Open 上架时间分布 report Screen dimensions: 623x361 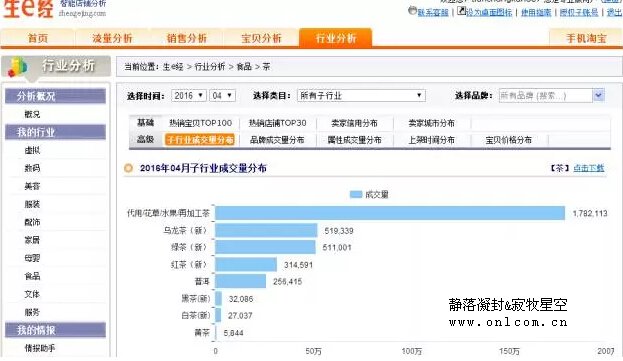431,140
